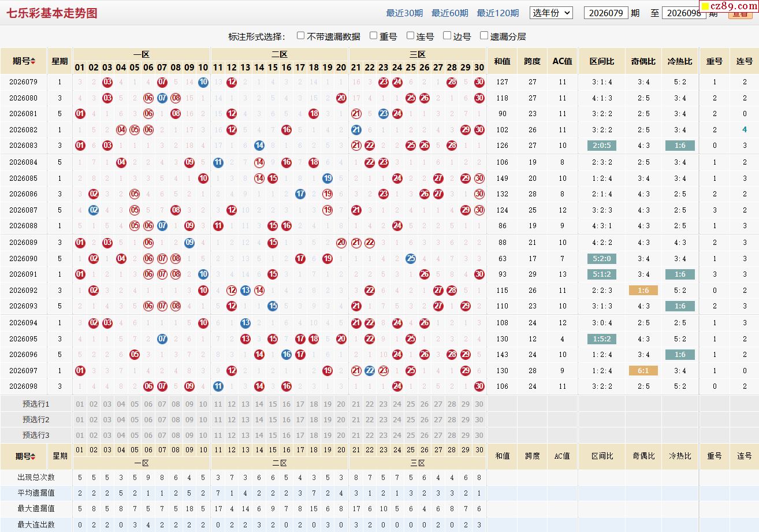
Task: Open the 选年份 year dropdown
Action: tap(551, 13)
